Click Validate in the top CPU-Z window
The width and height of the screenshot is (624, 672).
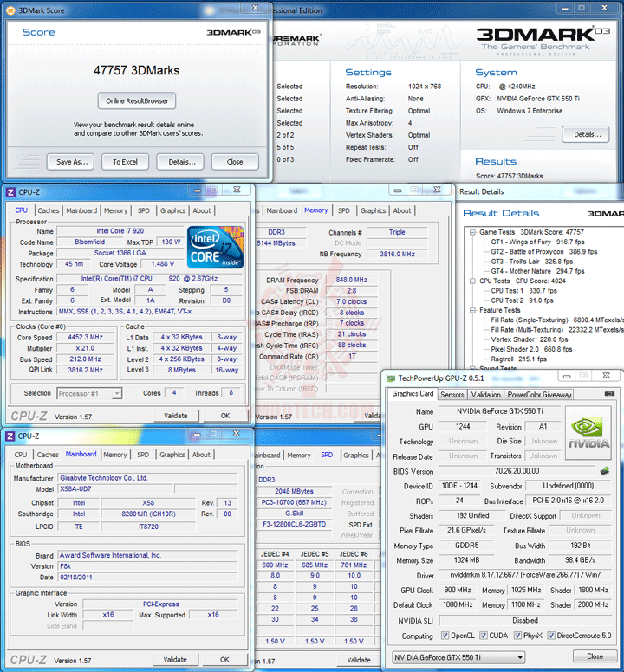175,416
